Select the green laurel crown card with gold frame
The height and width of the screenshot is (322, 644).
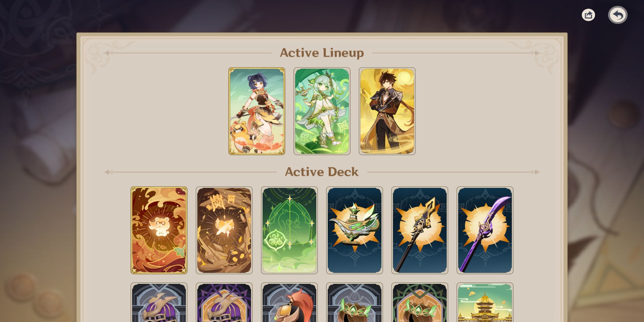(x=420, y=302)
